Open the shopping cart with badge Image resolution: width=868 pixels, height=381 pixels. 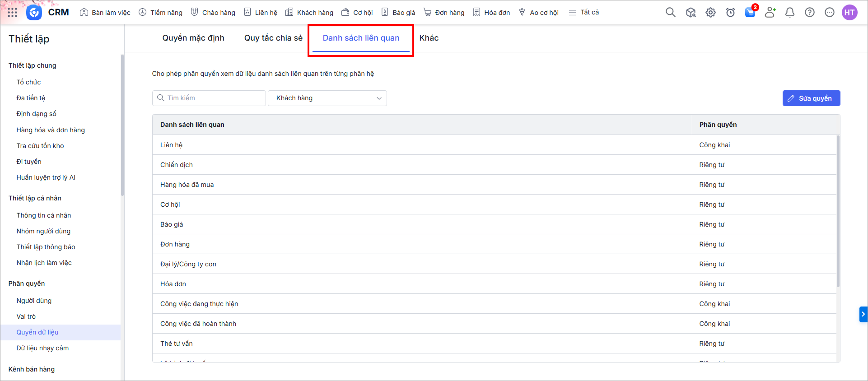pos(750,12)
